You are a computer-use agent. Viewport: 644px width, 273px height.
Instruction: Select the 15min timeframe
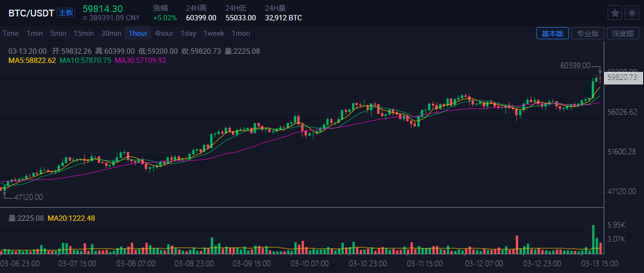pos(84,33)
